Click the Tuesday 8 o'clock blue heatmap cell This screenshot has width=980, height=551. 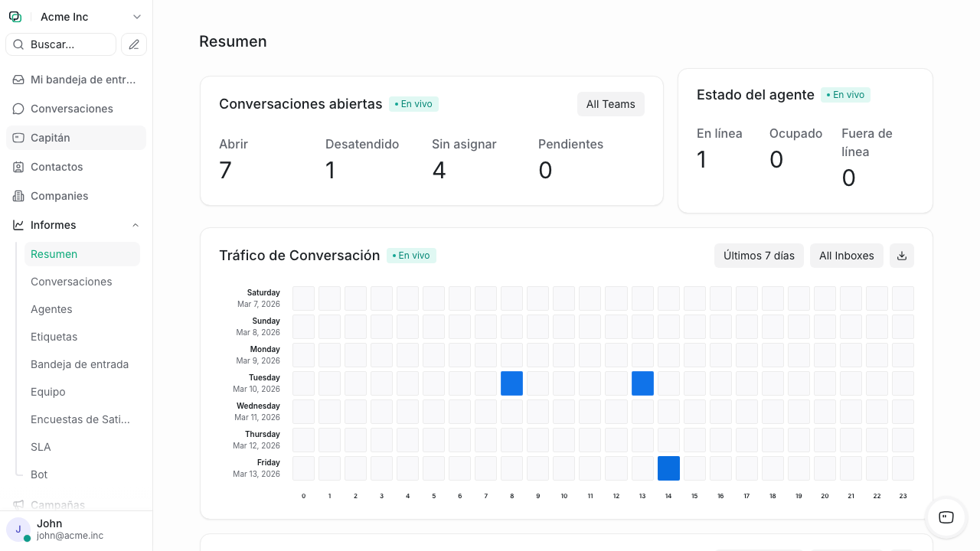click(x=511, y=383)
